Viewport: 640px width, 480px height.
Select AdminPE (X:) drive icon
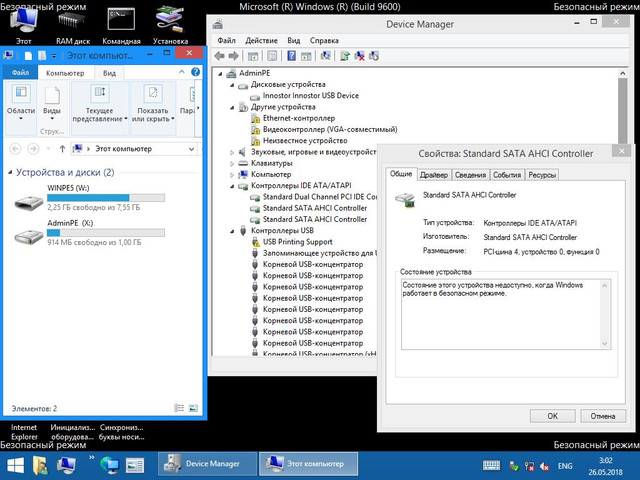coord(29,236)
